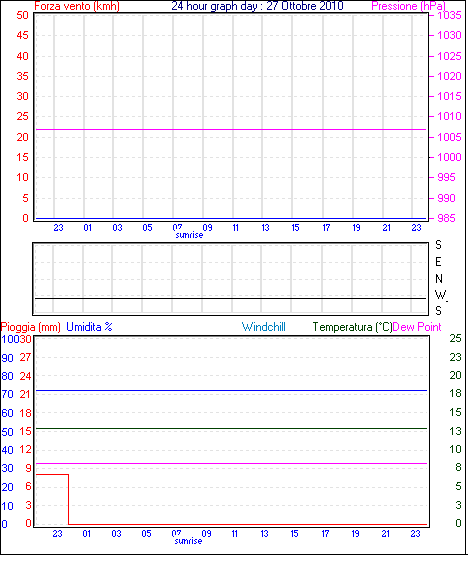Click the N wind direction label
The height and width of the screenshot is (566, 468).
pos(438,279)
